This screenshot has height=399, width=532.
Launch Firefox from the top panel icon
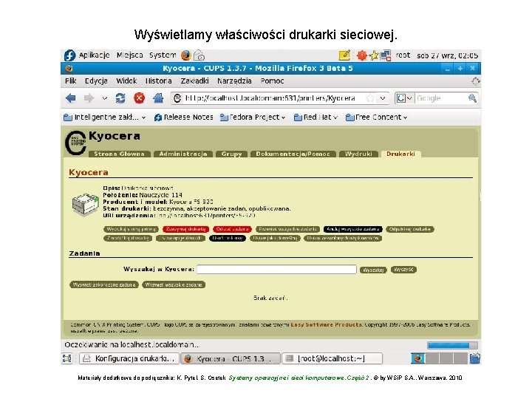pos(186,55)
